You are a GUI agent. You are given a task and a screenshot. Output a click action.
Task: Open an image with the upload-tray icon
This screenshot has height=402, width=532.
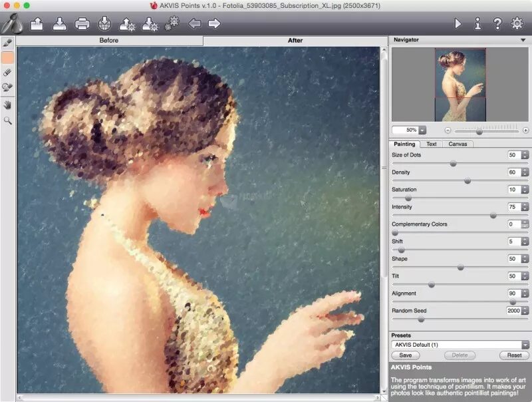(37, 24)
